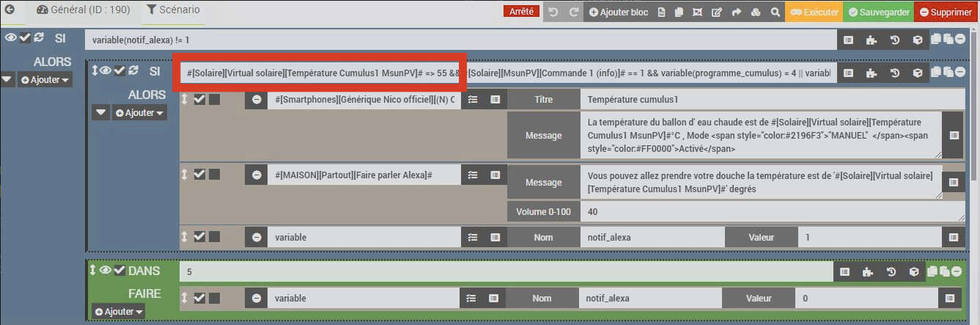The width and height of the screenshot is (980, 325).
Task: Click the Alexa Message text area
Action: tap(761, 182)
